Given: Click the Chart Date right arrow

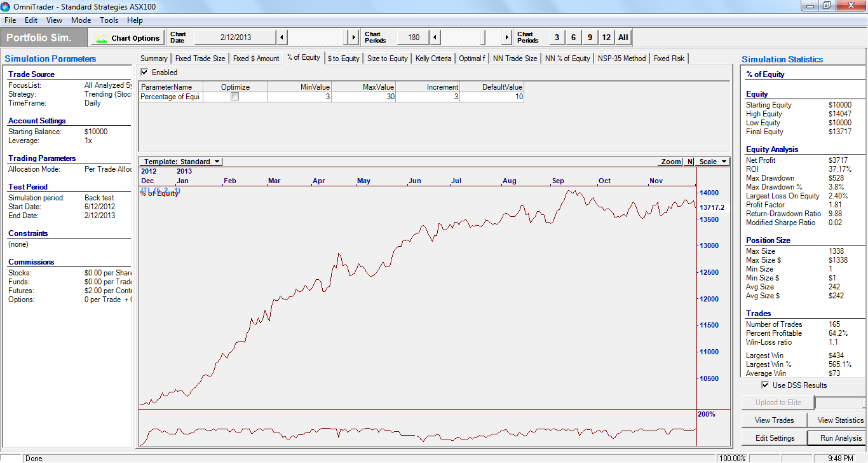Looking at the screenshot, I should (x=353, y=38).
